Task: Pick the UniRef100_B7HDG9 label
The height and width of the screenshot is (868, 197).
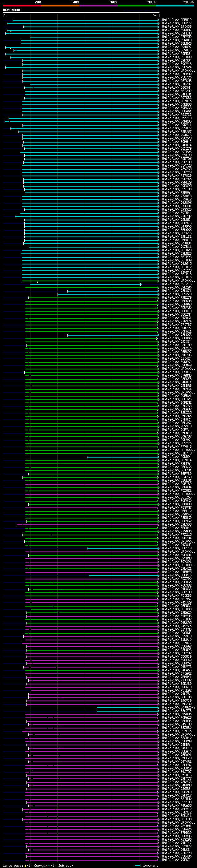Action: pos(176,833)
